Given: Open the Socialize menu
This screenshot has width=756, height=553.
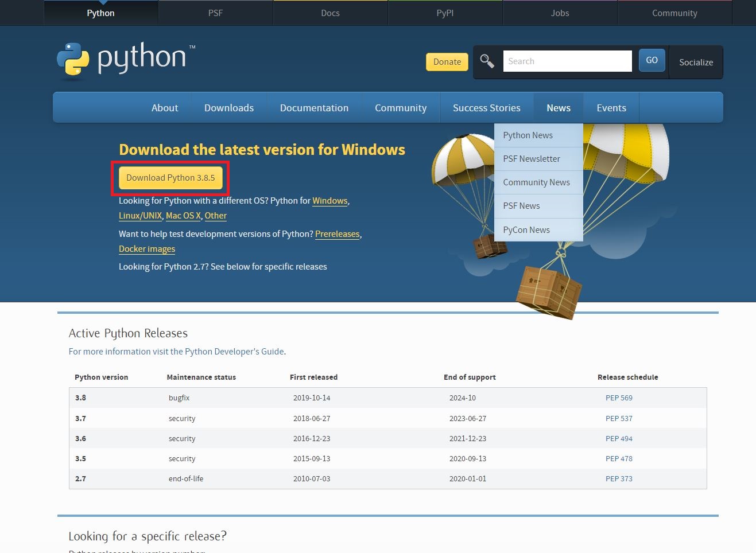Looking at the screenshot, I should pyautogui.click(x=696, y=62).
